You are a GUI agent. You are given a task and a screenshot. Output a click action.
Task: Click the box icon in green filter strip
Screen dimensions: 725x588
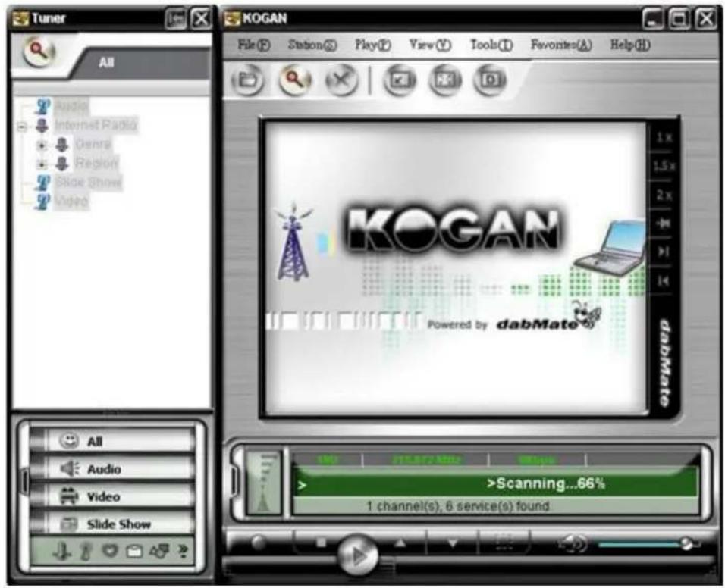coord(134,551)
